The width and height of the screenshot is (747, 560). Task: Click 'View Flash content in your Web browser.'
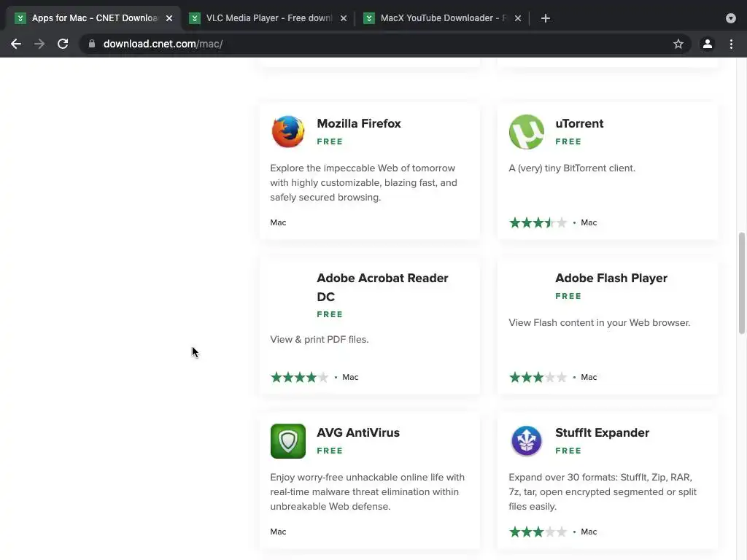600,323
